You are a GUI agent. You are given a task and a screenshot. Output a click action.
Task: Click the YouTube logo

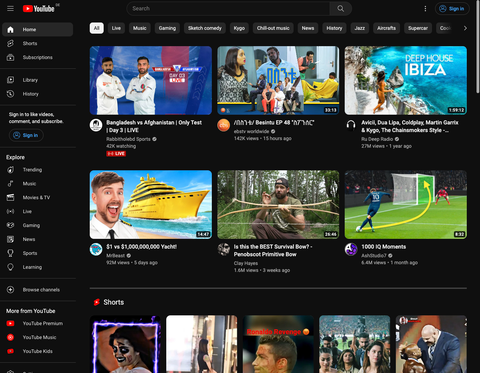point(39,9)
